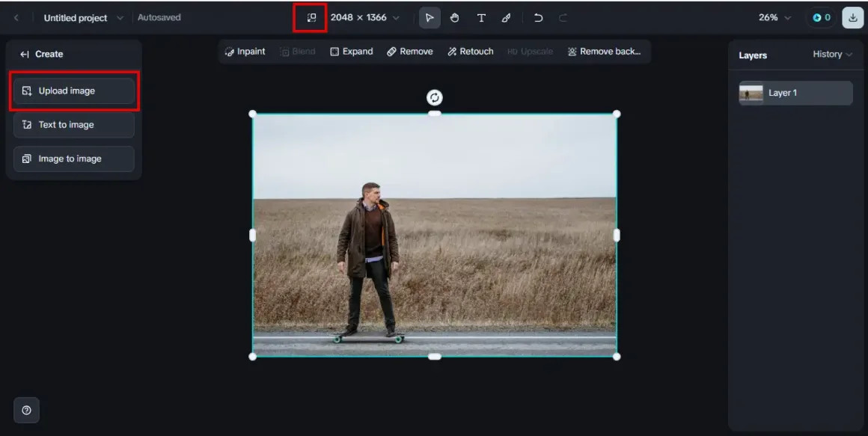Select the pointer select tool
Image resolution: width=868 pixels, height=436 pixels.
click(430, 18)
